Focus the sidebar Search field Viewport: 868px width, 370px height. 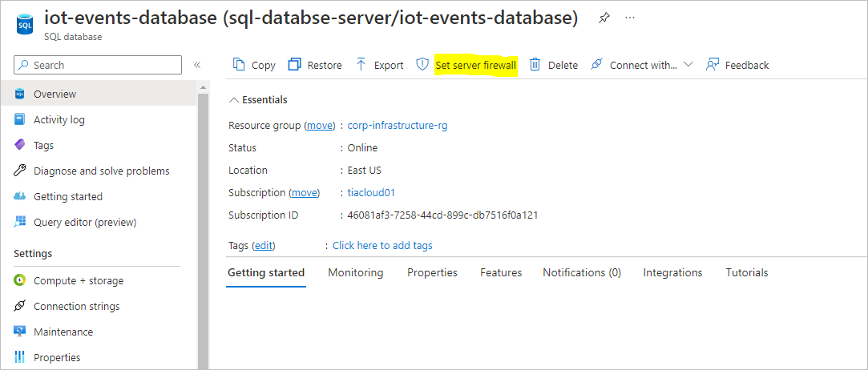tap(98, 65)
